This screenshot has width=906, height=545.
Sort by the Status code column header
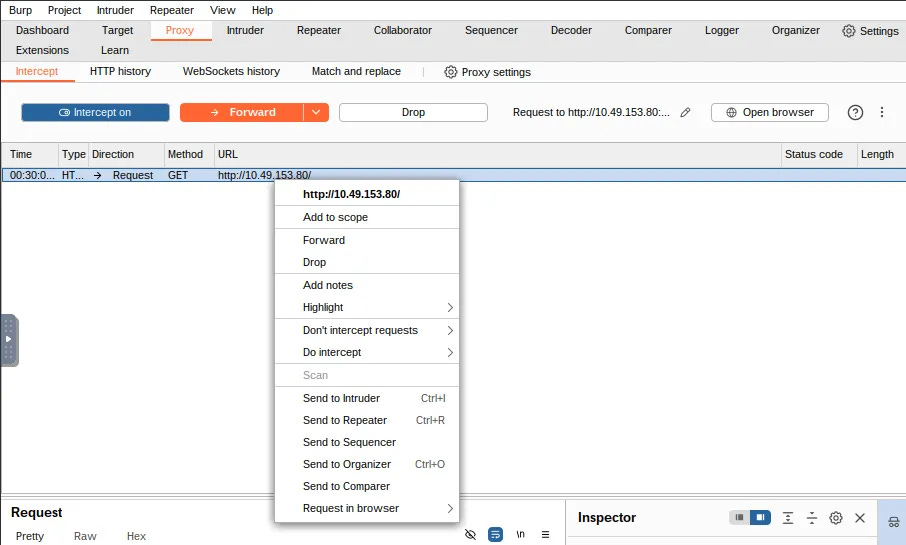click(818, 154)
